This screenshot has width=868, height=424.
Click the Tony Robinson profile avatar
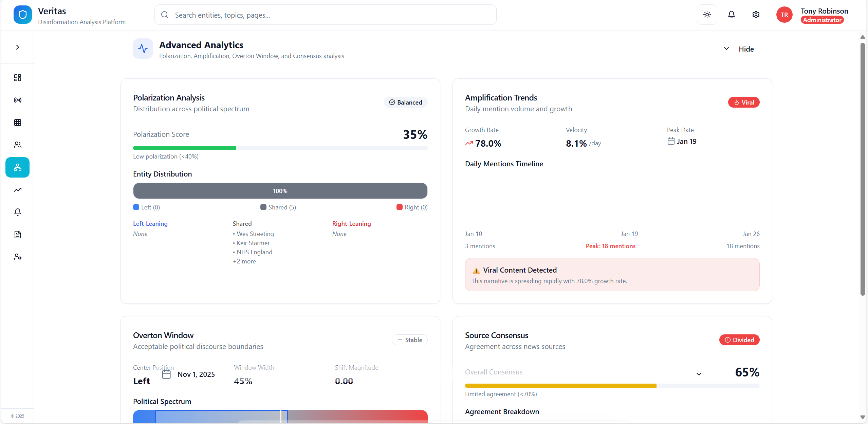coord(784,15)
